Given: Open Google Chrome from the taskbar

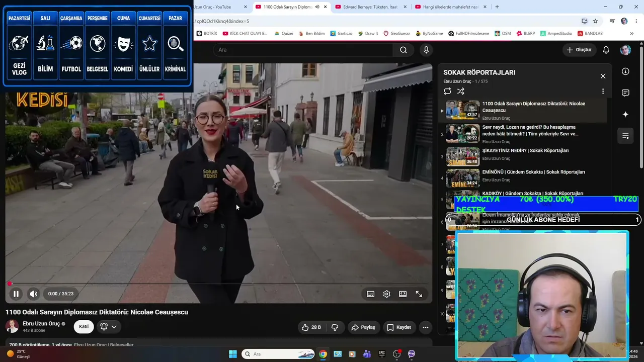Looking at the screenshot, I should coord(323,354).
